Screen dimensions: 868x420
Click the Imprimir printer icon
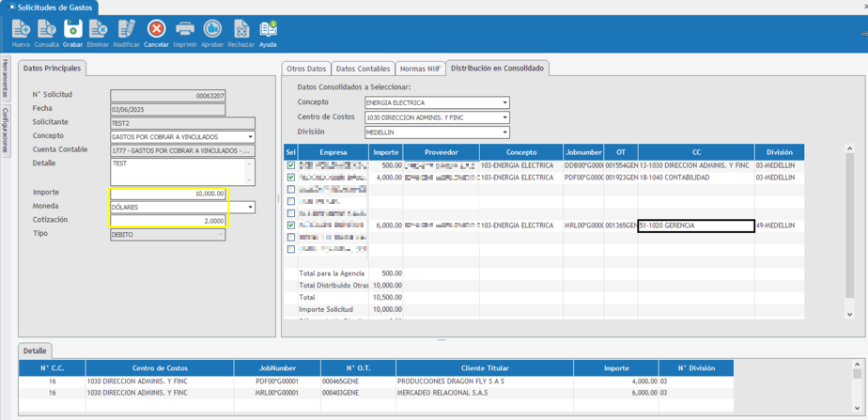pos(185,32)
